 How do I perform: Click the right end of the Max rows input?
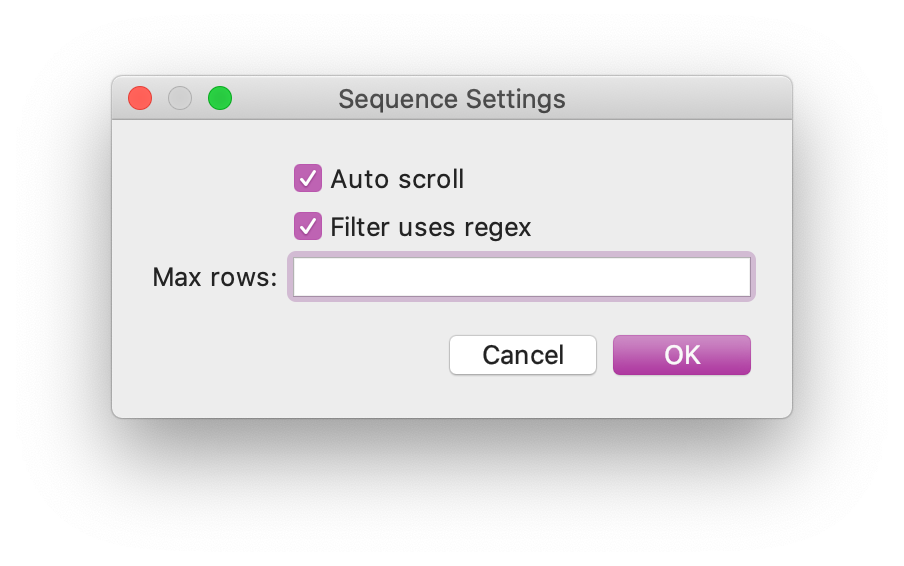click(x=735, y=277)
